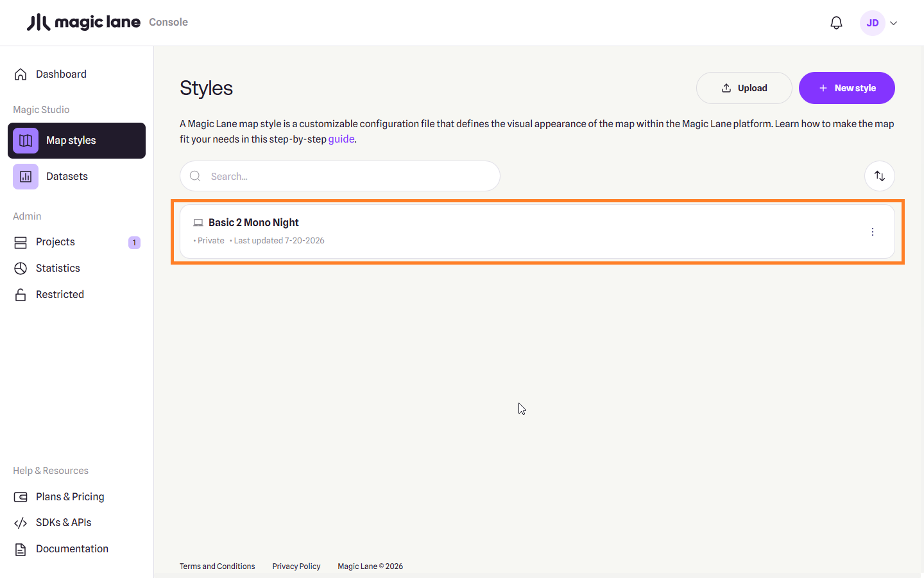Click the Projects stack icon

click(21, 242)
